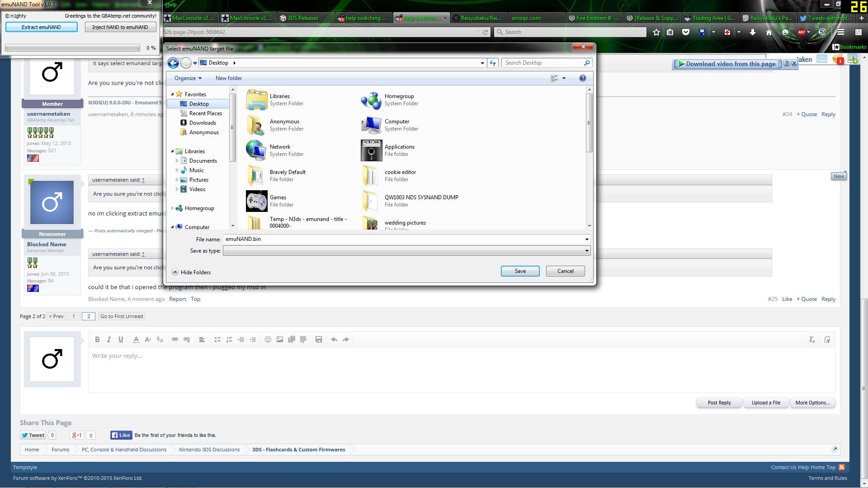This screenshot has height=488, width=868.
Task: Insert an image in the reply
Action: click(280, 339)
